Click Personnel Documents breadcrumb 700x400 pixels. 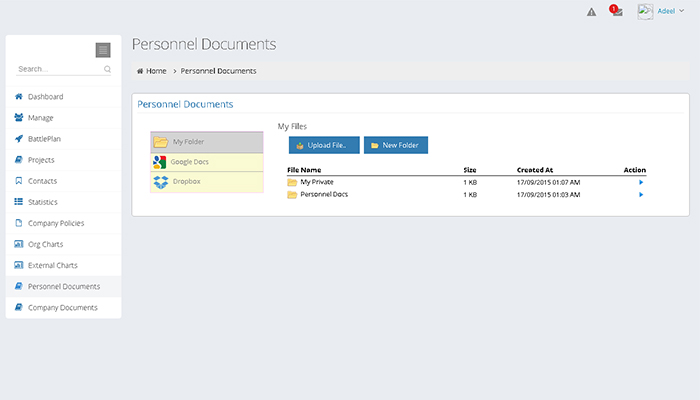click(218, 71)
